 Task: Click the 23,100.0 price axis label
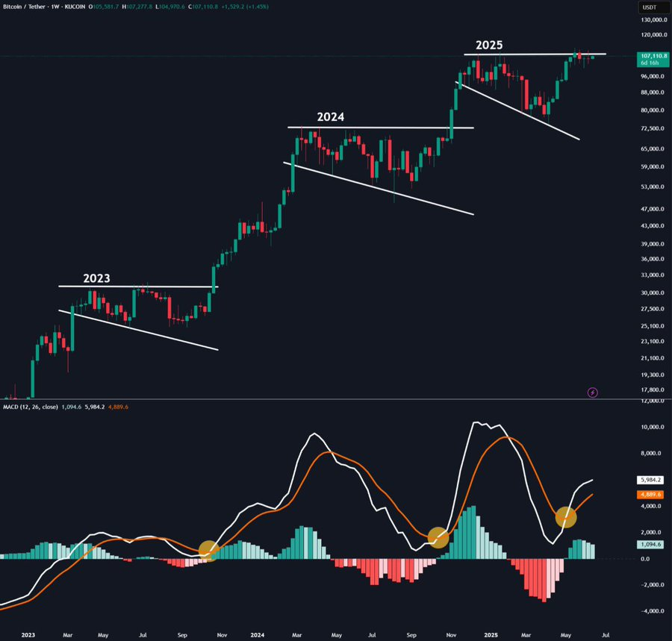coord(653,341)
